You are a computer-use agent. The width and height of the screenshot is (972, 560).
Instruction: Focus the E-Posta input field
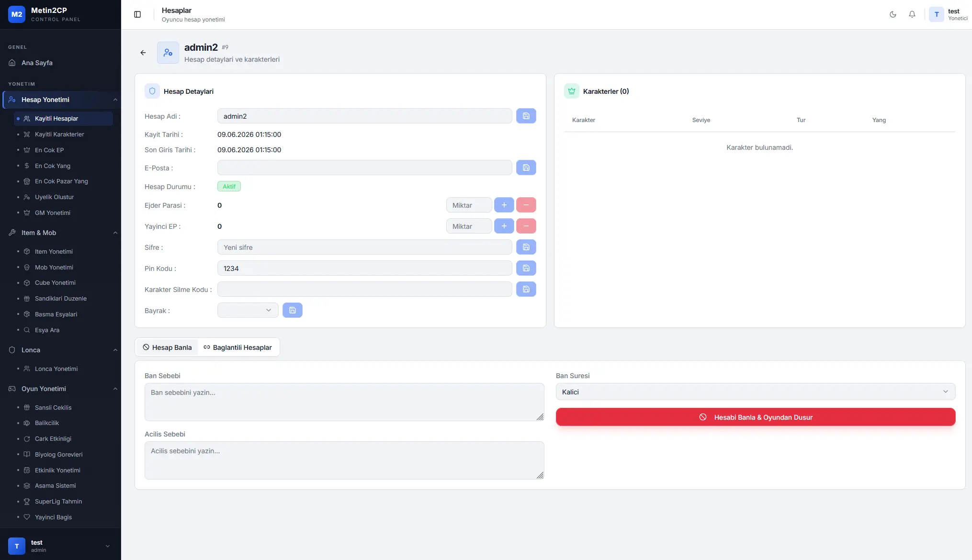pos(365,168)
